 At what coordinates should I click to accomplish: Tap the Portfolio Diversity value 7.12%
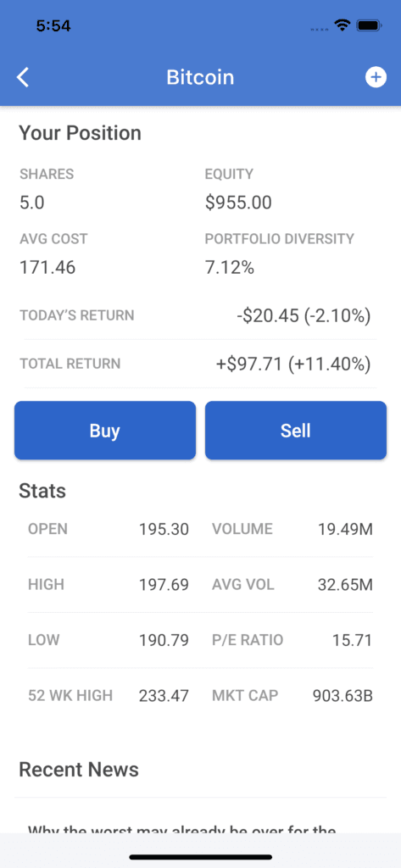[x=229, y=268]
